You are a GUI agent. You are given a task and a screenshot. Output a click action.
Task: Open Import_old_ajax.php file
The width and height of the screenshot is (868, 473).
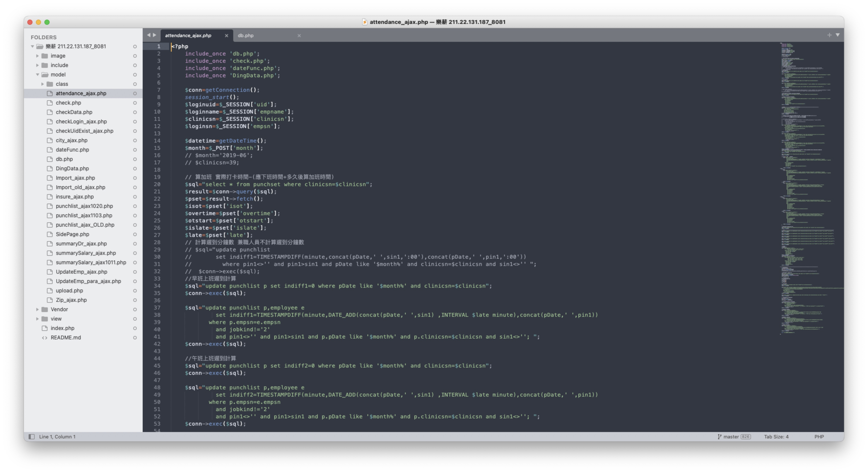81,187
